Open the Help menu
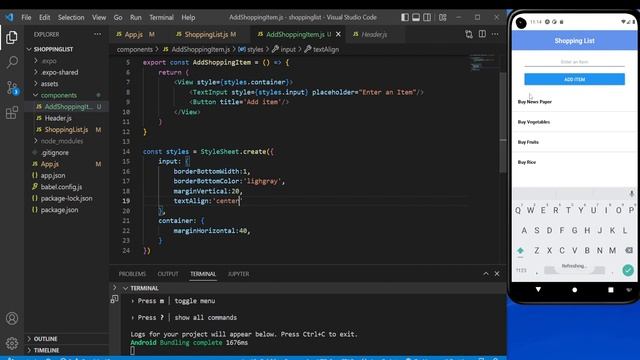Screen dimensions: 640x360 188,18
